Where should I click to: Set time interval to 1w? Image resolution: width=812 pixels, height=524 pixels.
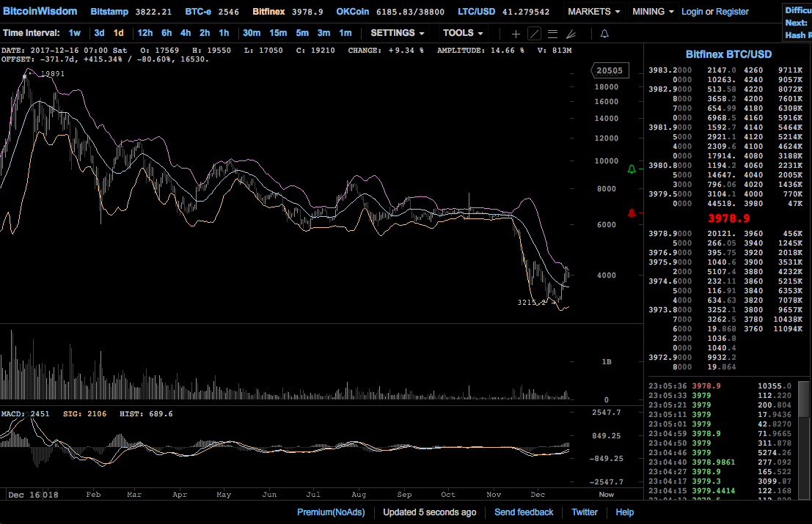[75, 33]
